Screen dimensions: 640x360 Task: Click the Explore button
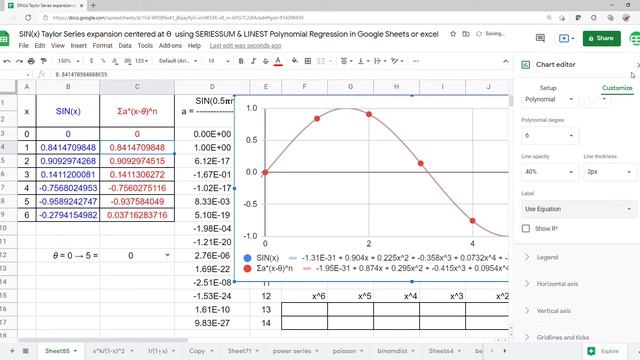point(603,351)
